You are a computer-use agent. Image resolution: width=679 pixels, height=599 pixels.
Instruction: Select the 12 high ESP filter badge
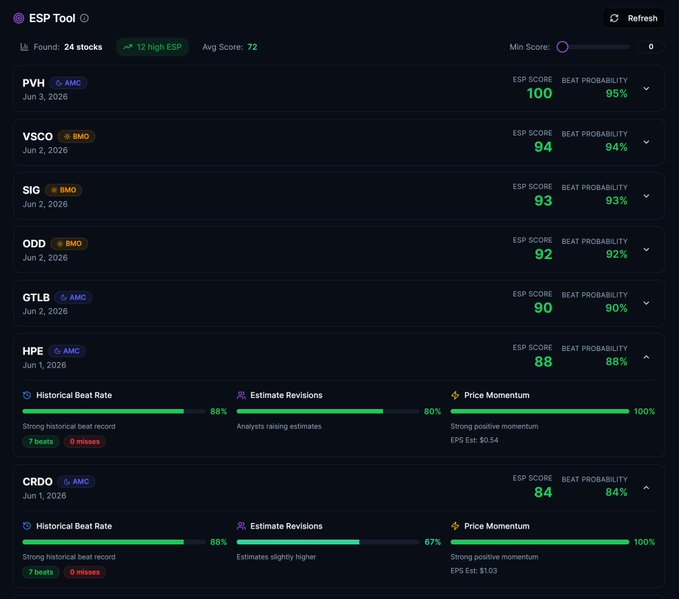tap(152, 47)
